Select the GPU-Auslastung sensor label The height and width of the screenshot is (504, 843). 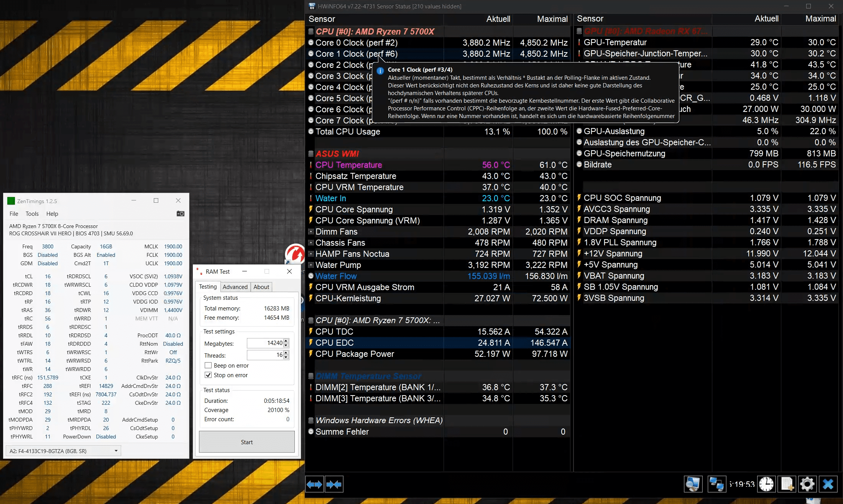(x=614, y=131)
